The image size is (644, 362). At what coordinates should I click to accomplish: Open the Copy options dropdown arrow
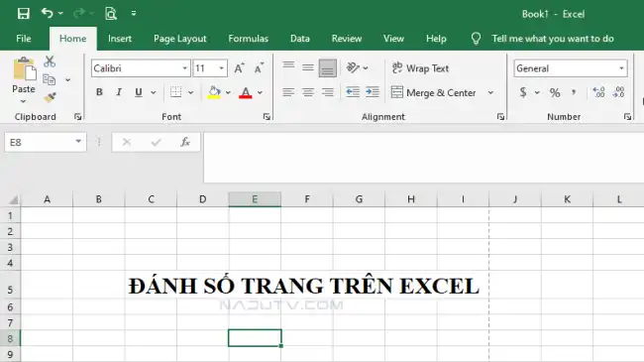pyautogui.click(x=67, y=79)
